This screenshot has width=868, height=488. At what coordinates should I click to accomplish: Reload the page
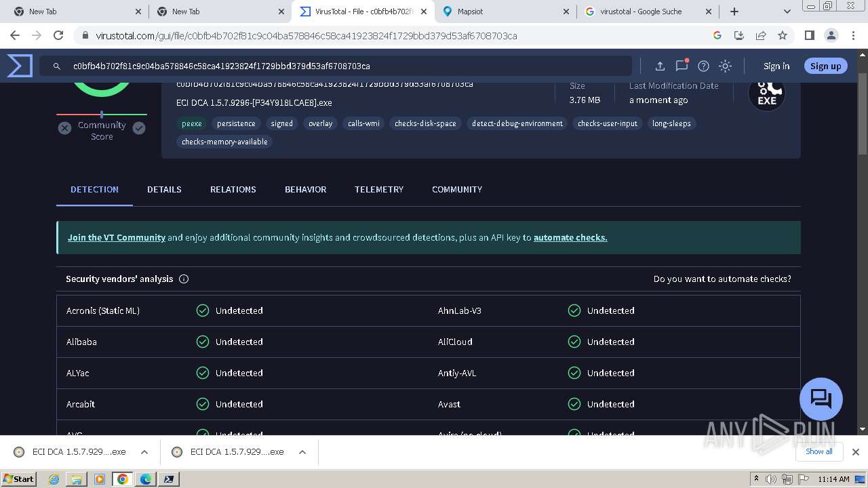click(x=58, y=35)
